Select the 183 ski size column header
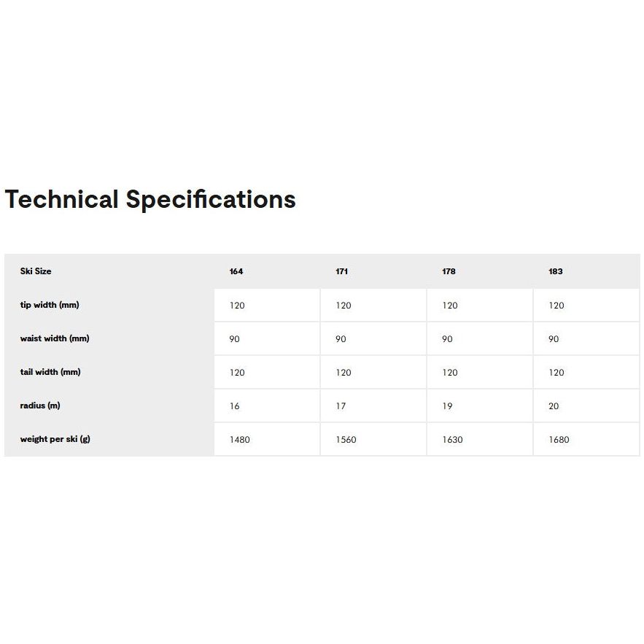 (x=556, y=271)
